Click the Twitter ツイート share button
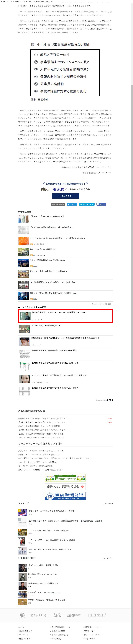The height and width of the screenshot is (644, 133). click(x=72, y=204)
